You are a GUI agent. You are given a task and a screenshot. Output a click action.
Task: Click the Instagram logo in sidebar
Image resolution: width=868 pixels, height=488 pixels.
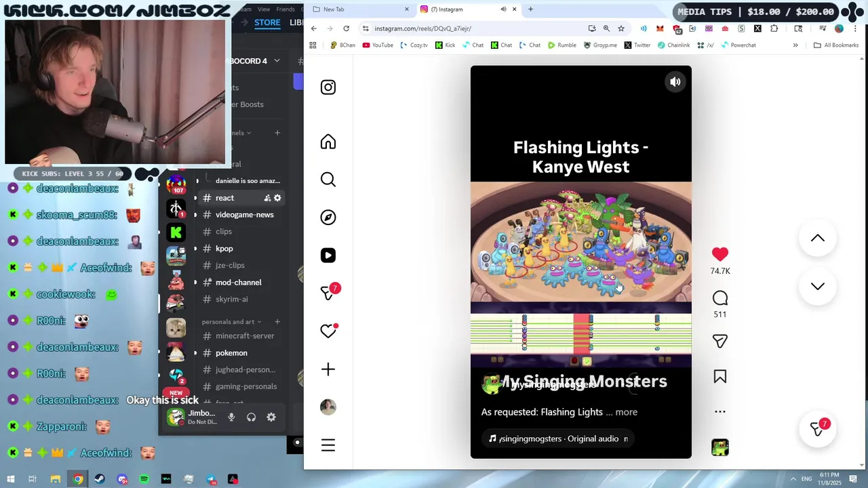328,87
